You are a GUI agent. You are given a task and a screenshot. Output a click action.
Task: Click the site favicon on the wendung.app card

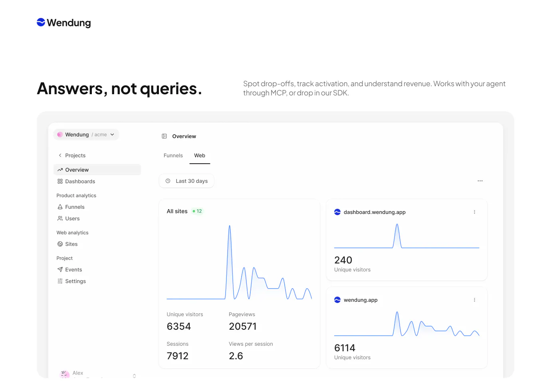[337, 300]
